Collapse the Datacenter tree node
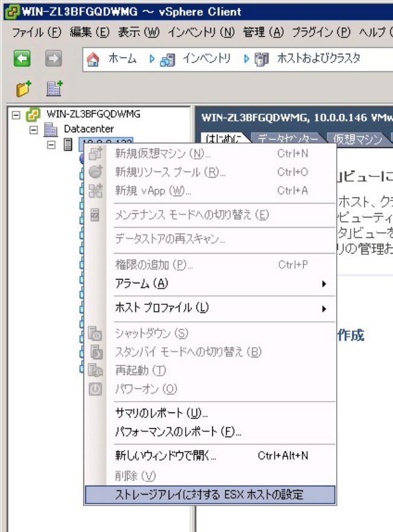393x532 pixels. click(33, 130)
